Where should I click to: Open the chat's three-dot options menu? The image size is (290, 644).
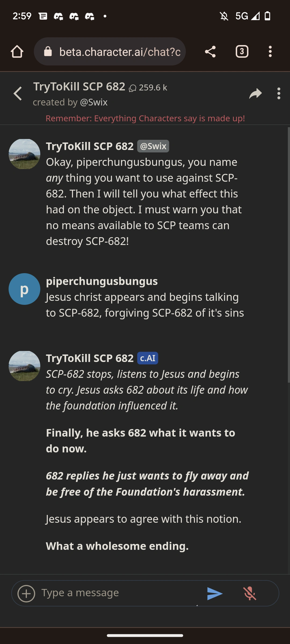pos(279,93)
